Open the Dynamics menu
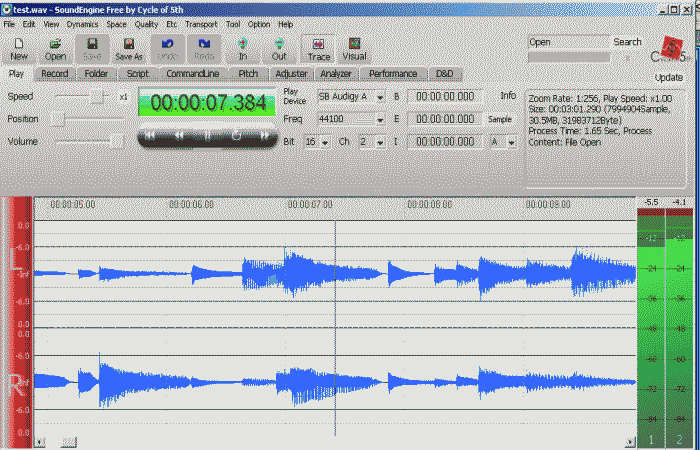The height and width of the screenshot is (450, 700). point(83,23)
